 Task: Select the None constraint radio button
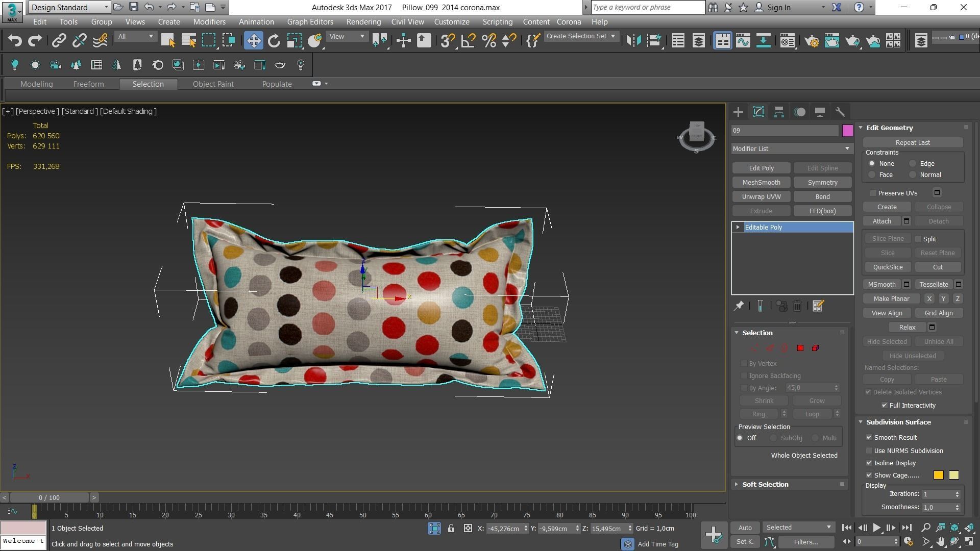pyautogui.click(x=872, y=164)
